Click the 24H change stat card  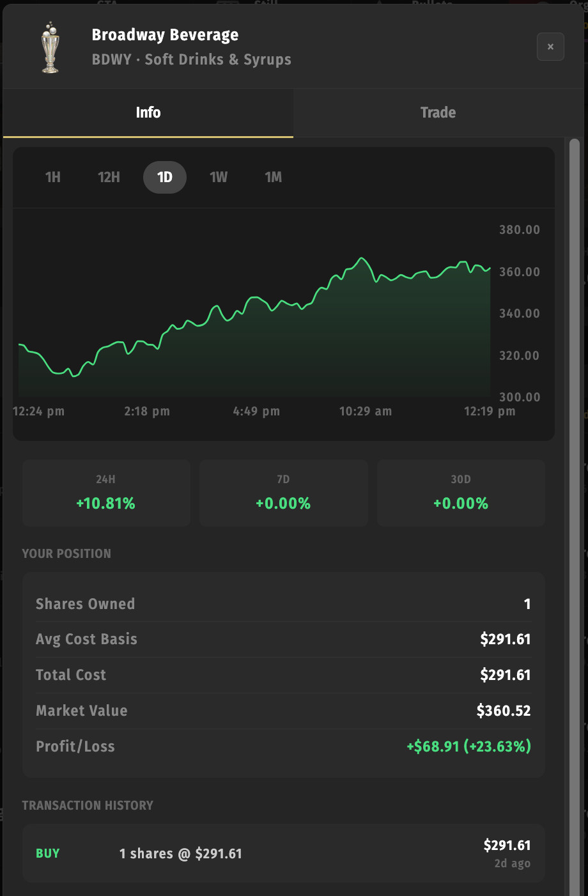pos(106,493)
